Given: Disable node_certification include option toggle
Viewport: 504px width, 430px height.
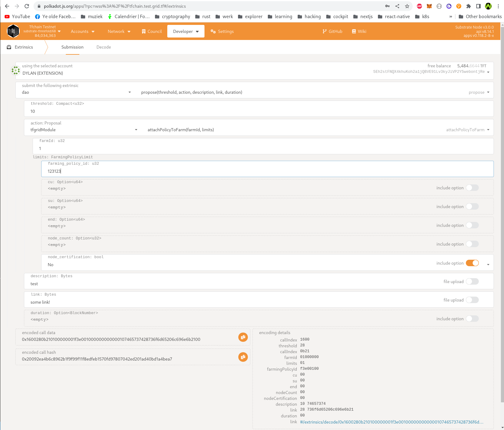Looking at the screenshot, I should tap(472, 263).
